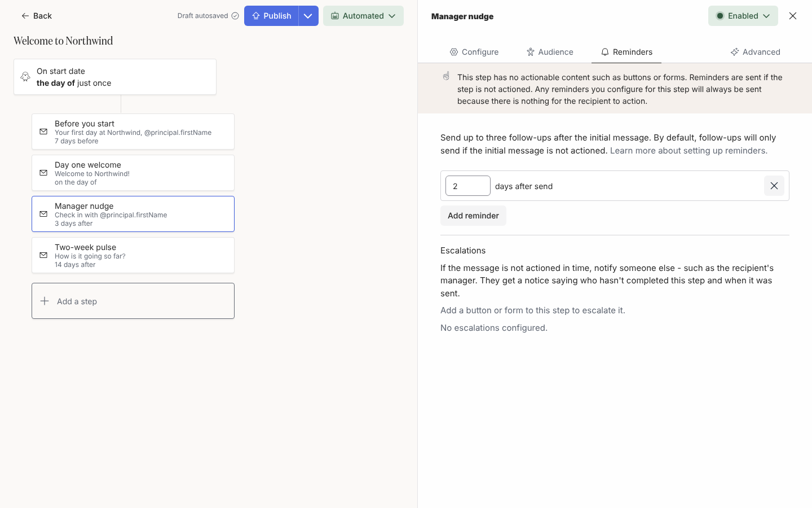Click the 7 days before text

76,141
